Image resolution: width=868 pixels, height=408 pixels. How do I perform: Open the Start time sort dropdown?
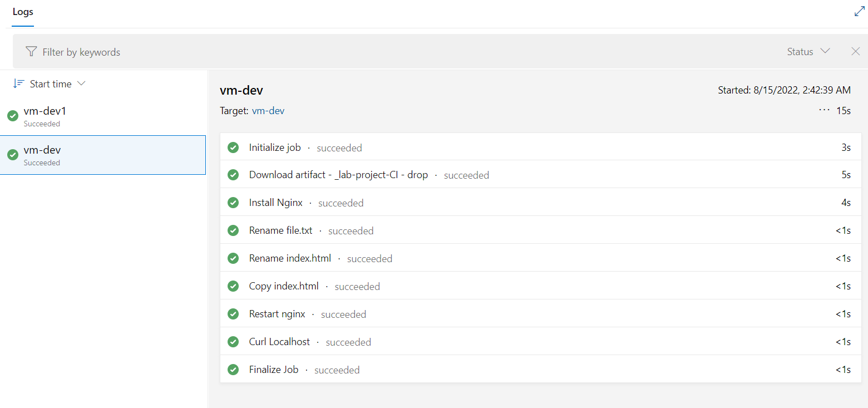49,83
